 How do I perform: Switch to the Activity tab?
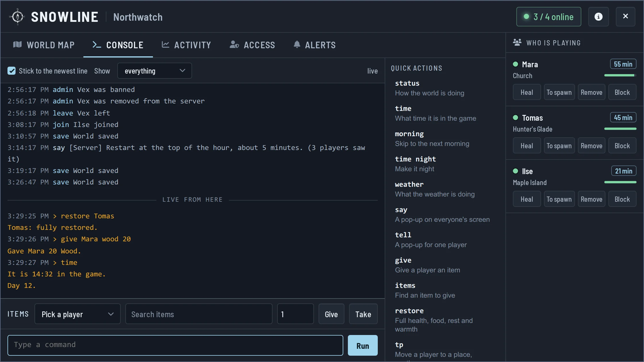[186, 45]
